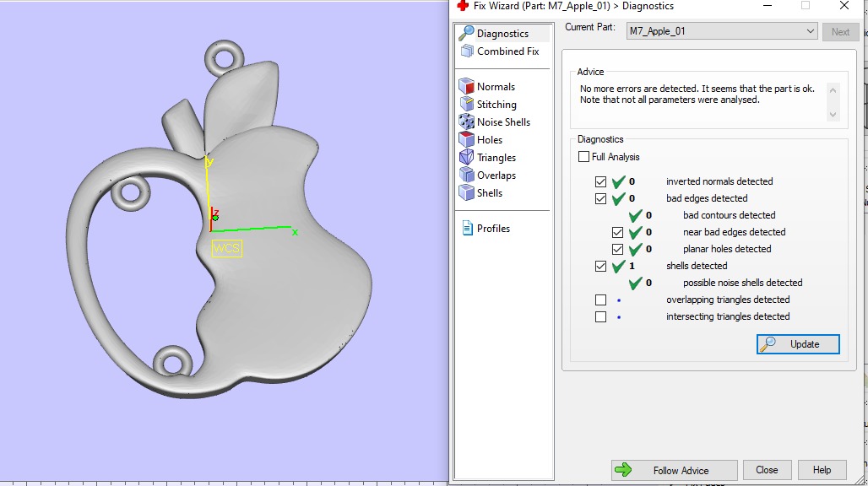Select the Stitching fix icon

pos(467,104)
